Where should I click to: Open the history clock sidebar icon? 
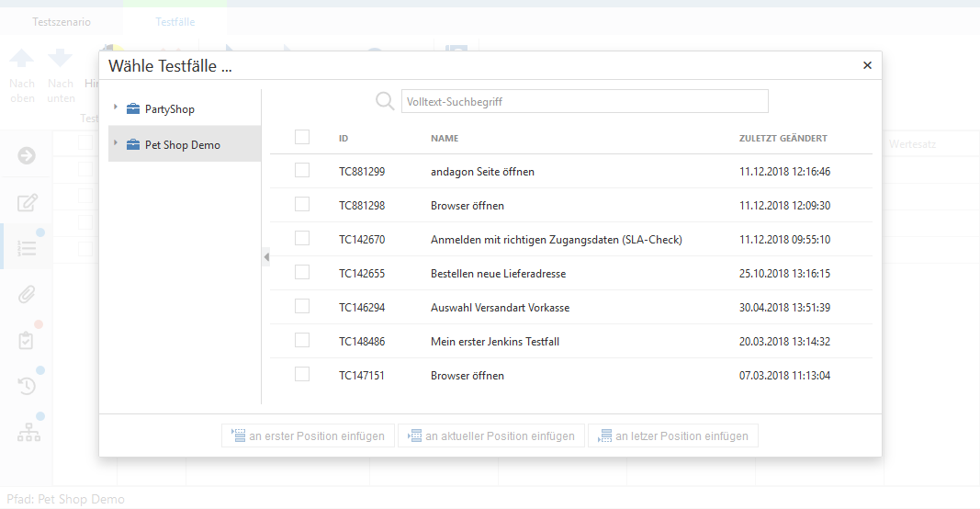pos(28,386)
